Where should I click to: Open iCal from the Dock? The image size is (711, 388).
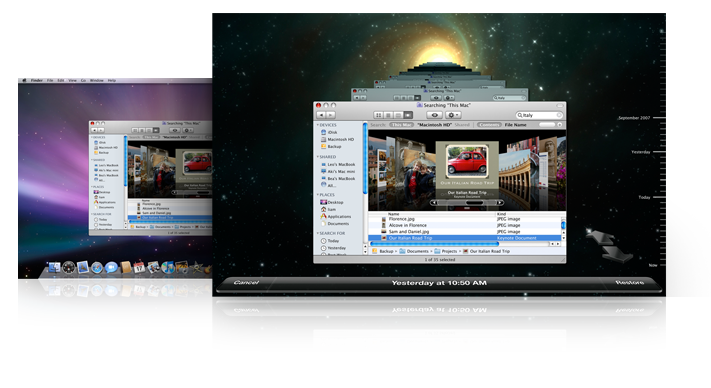click(x=139, y=267)
